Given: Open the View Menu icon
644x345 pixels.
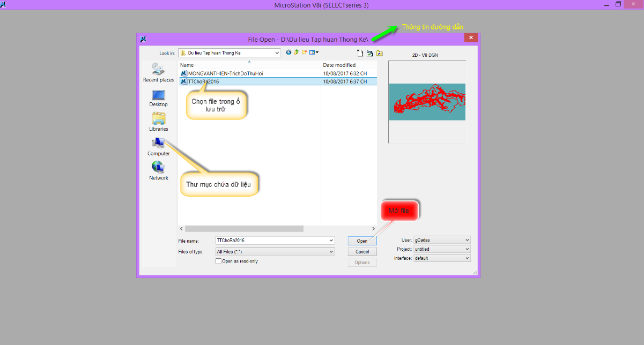Looking at the screenshot, I should [x=313, y=52].
